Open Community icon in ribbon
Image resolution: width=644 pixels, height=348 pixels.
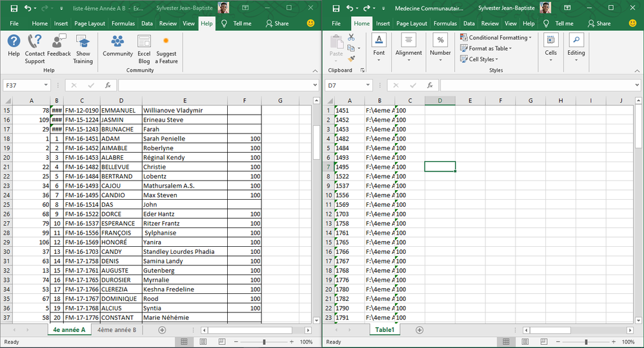click(117, 45)
